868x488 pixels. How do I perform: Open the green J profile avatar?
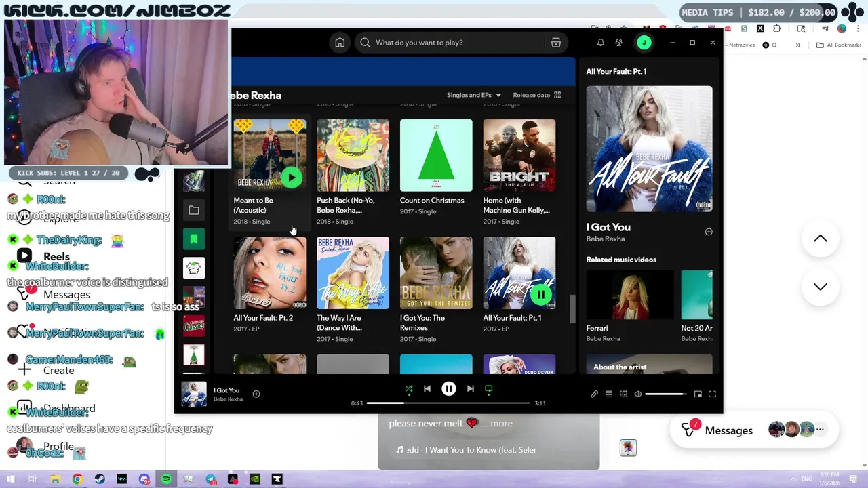(x=644, y=43)
